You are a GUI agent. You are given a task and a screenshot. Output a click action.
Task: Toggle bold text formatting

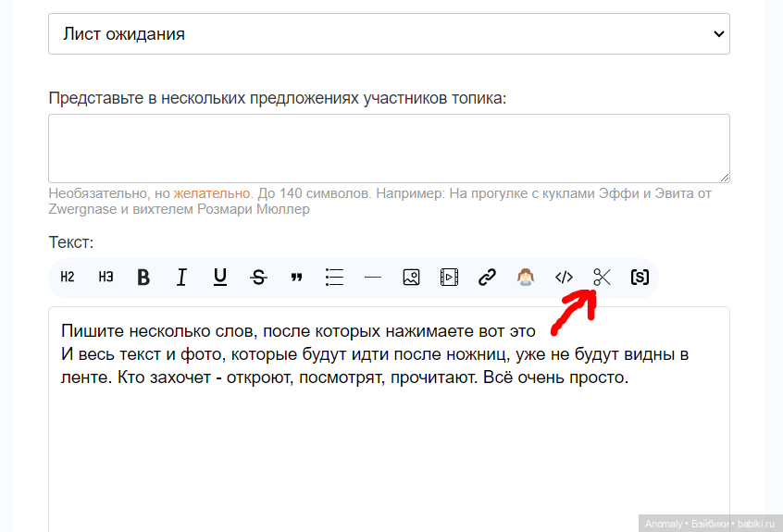[x=143, y=277]
